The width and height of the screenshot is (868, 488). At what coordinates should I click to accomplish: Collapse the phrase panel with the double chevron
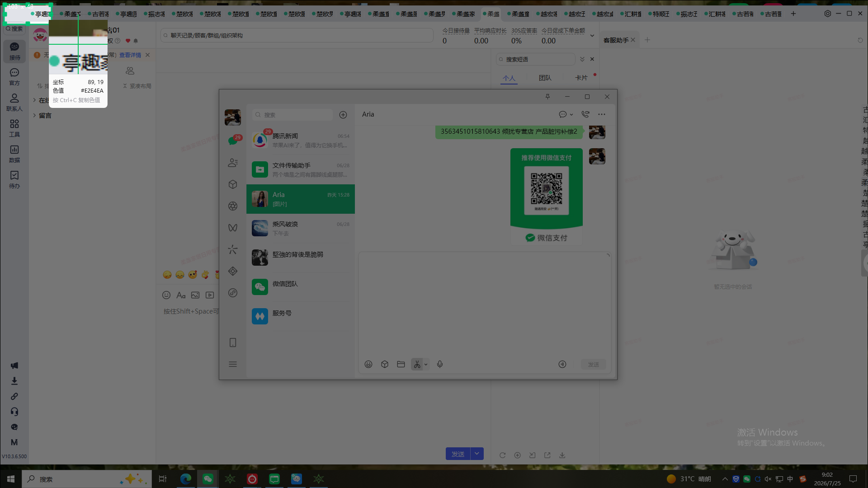(582, 59)
